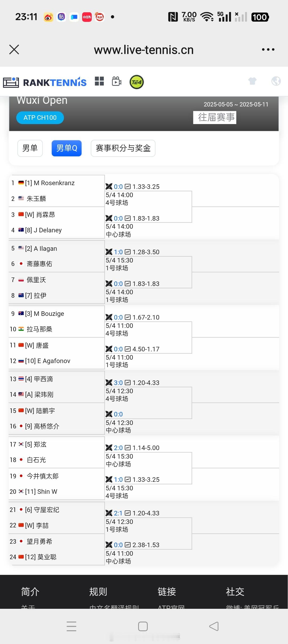This screenshot has height=644, width=288.
Task: Open the green TE4 badge icon
Action: [x=137, y=82]
